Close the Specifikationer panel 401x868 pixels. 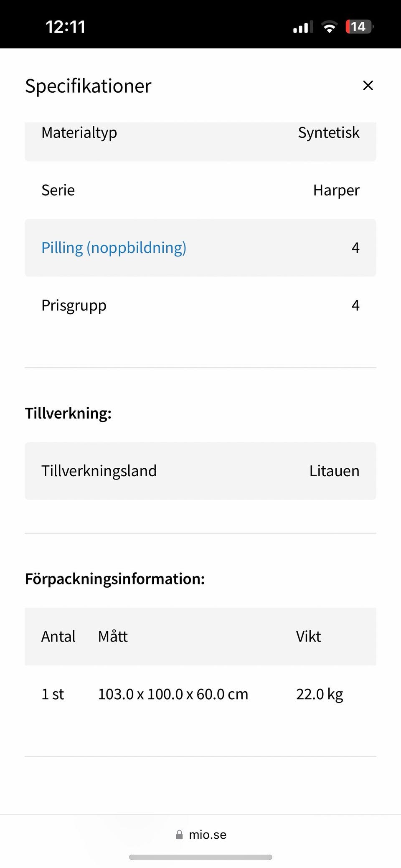point(368,86)
